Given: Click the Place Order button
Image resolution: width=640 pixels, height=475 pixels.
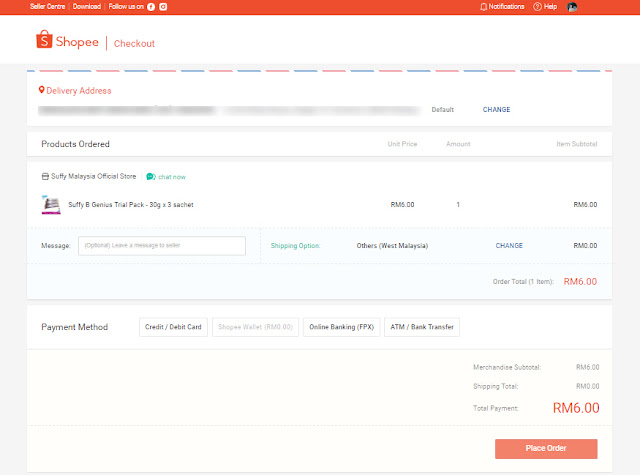Looking at the screenshot, I should (x=546, y=448).
